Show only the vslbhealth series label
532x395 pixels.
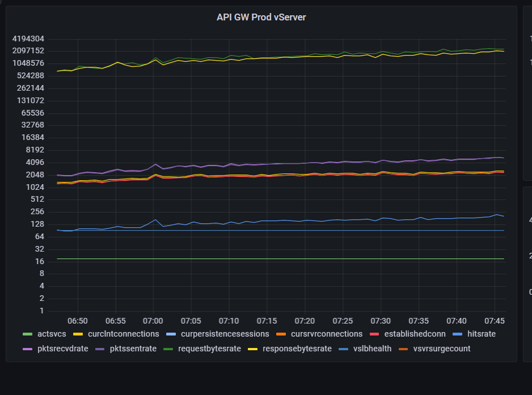tap(372, 349)
